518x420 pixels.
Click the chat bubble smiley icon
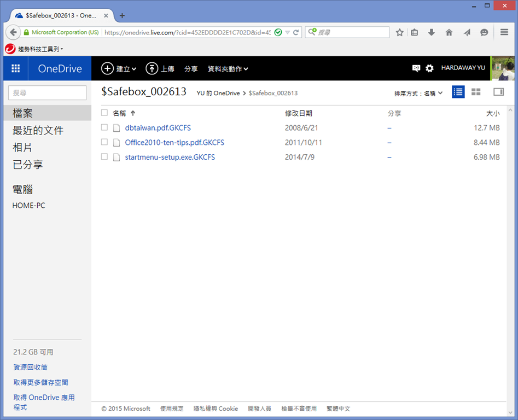coord(484,32)
